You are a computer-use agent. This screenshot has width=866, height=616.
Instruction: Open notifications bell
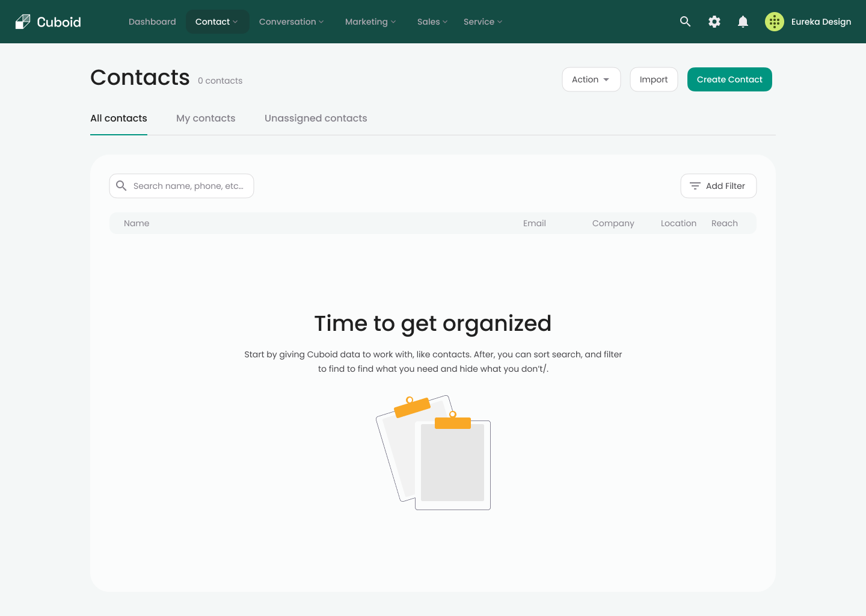[x=743, y=22]
